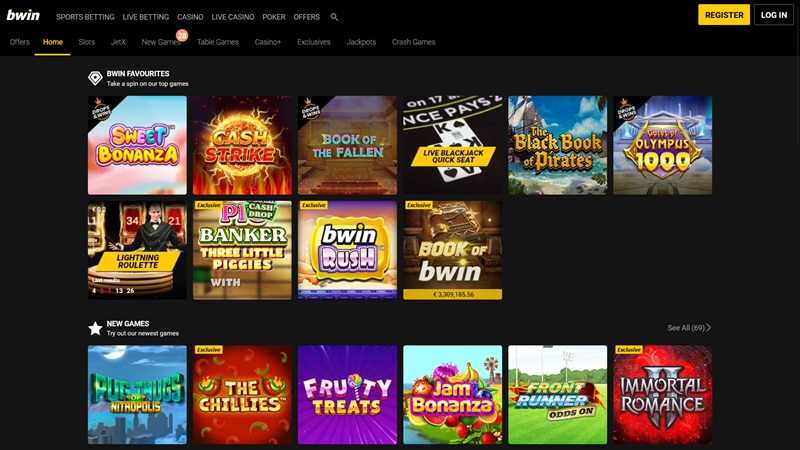Open Poker from top menu
The height and width of the screenshot is (450, 800).
pyautogui.click(x=274, y=17)
